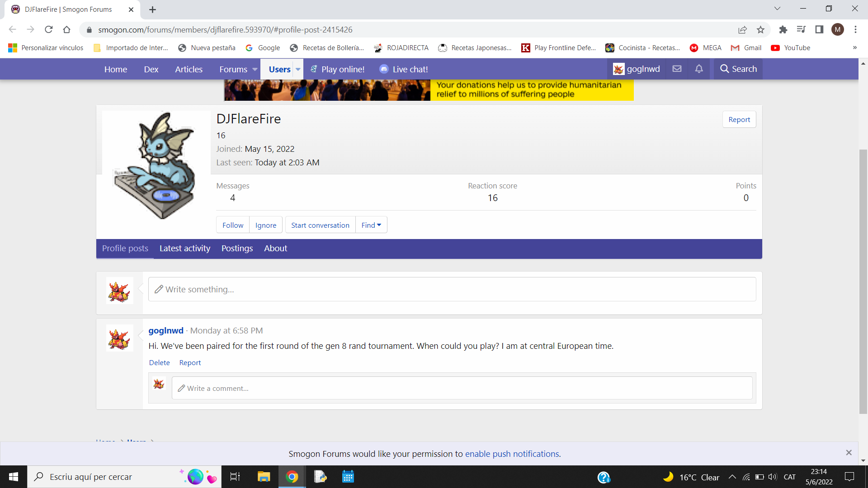Image resolution: width=868 pixels, height=488 pixels.
Task: Switch to the Latest activity tab
Action: click(x=184, y=249)
